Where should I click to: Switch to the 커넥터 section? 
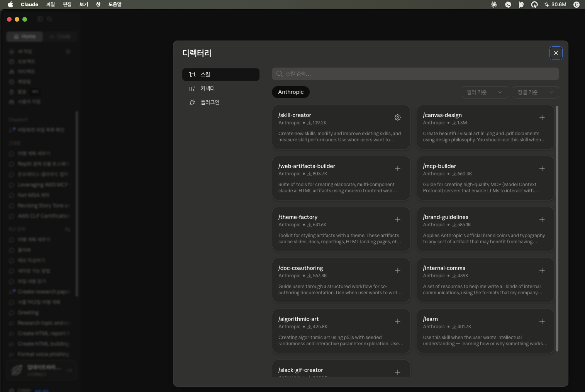coord(221,88)
